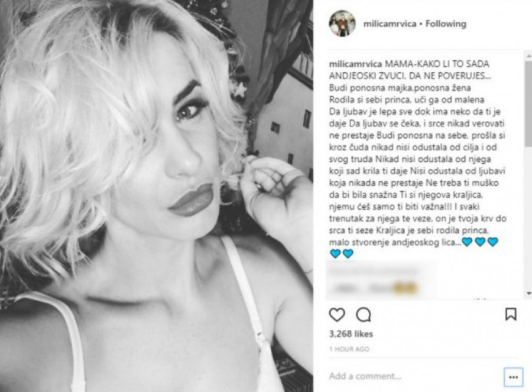Click milicamrvica username in caption
Image resolution: width=532 pixels, height=392 pixels.
click(356, 64)
